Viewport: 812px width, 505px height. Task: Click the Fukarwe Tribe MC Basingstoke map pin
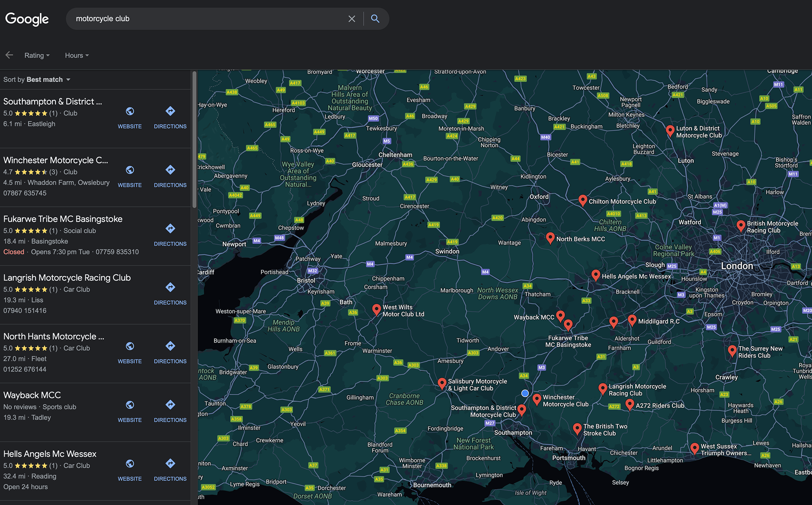click(x=568, y=325)
